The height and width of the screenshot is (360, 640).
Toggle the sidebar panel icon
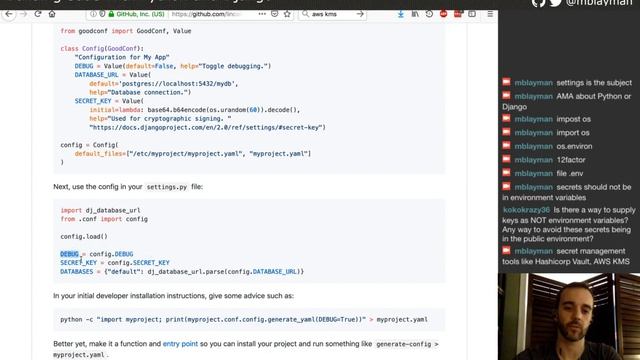[472, 14]
